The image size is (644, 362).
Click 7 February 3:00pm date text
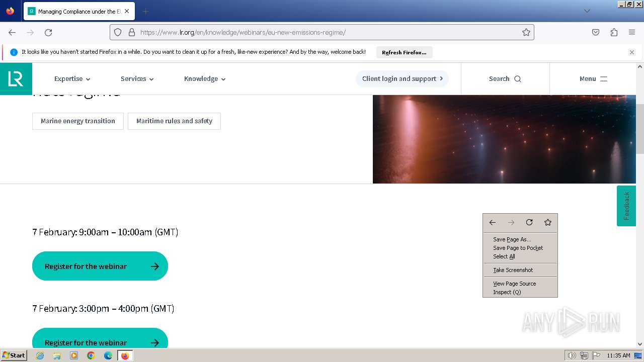point(103,309)
